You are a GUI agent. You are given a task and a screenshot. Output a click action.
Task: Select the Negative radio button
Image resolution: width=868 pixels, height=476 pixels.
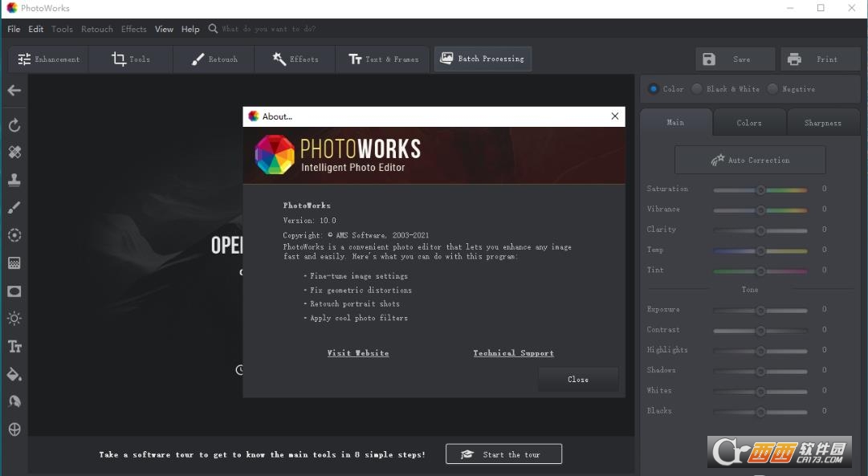click(x=772, y=88)
